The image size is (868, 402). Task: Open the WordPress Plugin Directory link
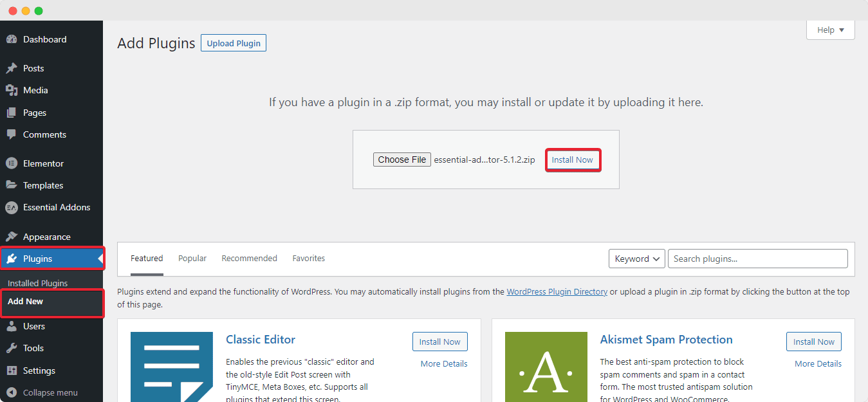coord(557,291)
